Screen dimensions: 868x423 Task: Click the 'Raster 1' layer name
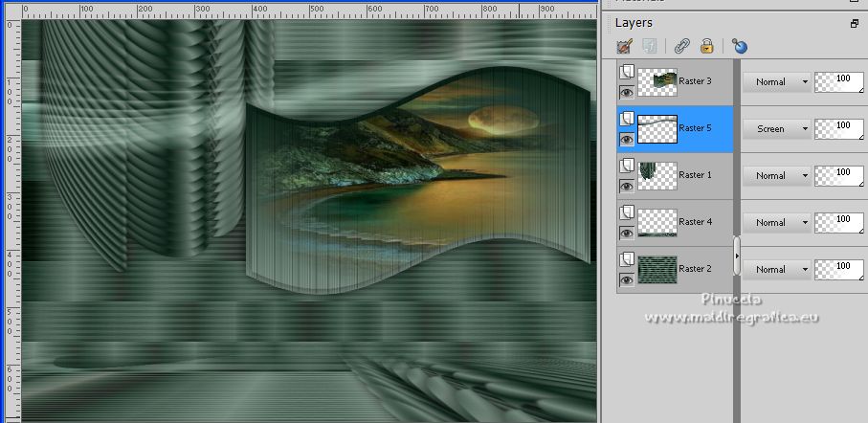696,175
